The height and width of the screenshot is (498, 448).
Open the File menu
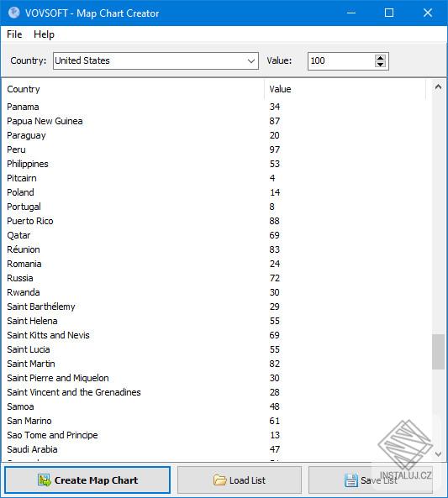[14, 34]
